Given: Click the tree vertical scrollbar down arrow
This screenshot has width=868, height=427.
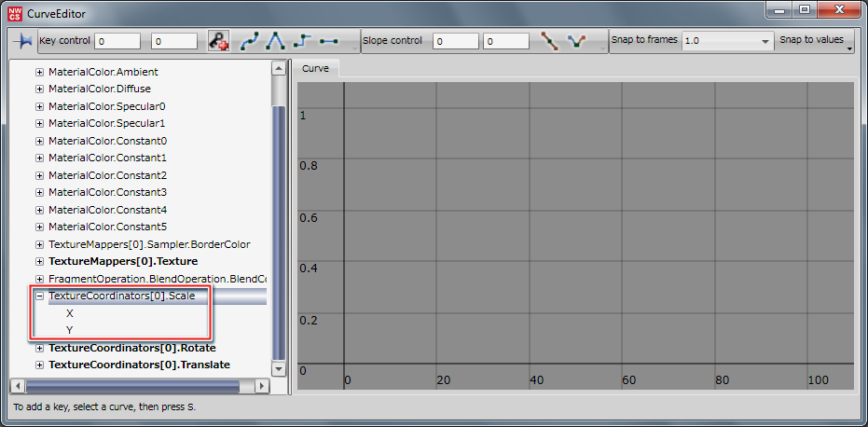Looking at the screenshot, I should tap(278, 369).
